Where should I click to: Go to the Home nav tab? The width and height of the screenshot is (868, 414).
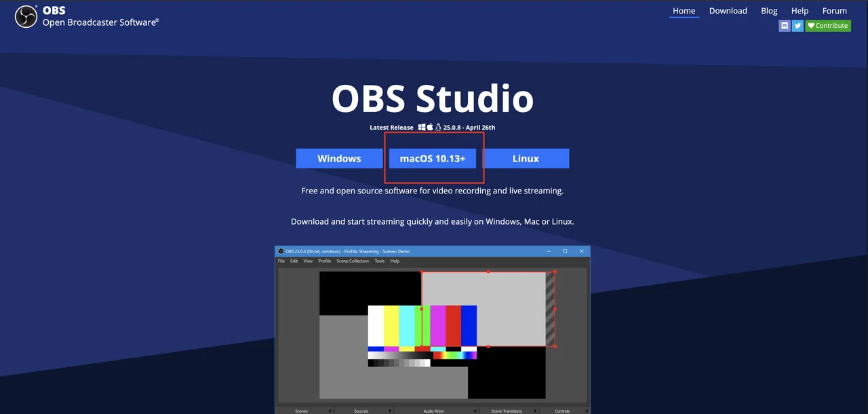click(684, 11)
